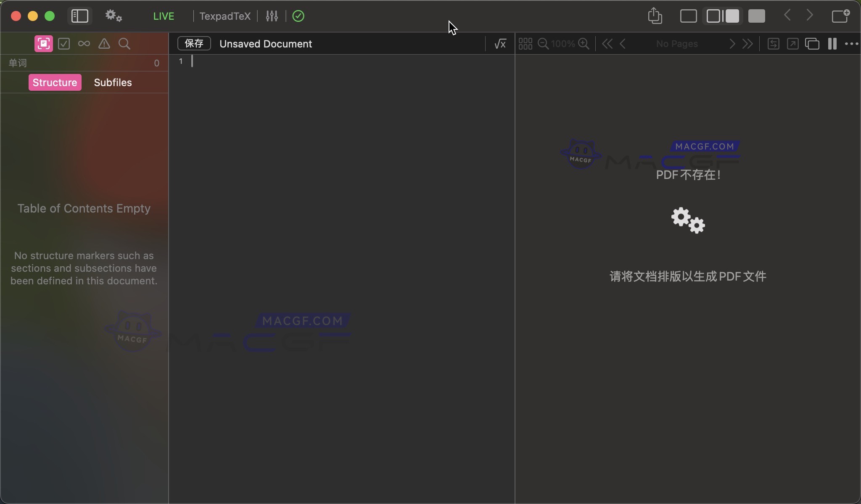This screenshot has height=504, width=861.
Task: Open search with the magnifier icon
Action: (x=124, y=44)
